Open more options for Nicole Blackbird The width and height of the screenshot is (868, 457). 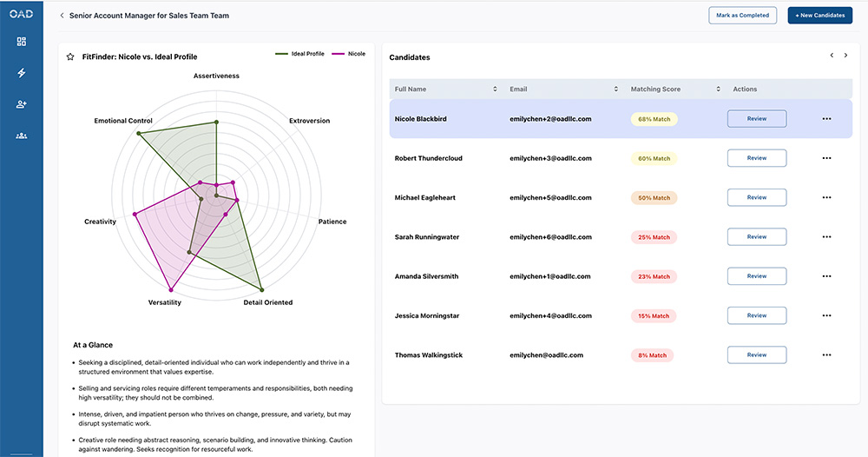pyautogui.click(x=825, y=119)
